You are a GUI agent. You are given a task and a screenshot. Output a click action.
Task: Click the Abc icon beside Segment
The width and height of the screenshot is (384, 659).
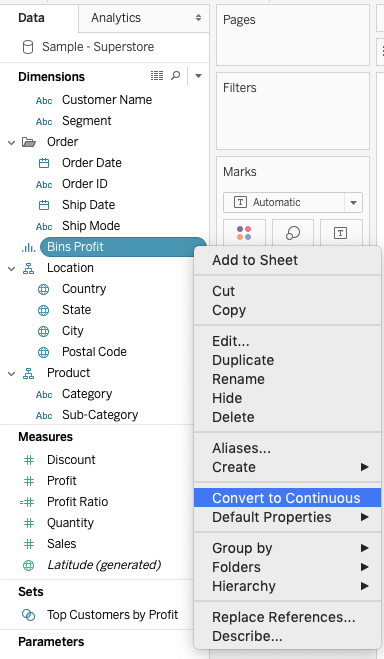tap(44, 121)
